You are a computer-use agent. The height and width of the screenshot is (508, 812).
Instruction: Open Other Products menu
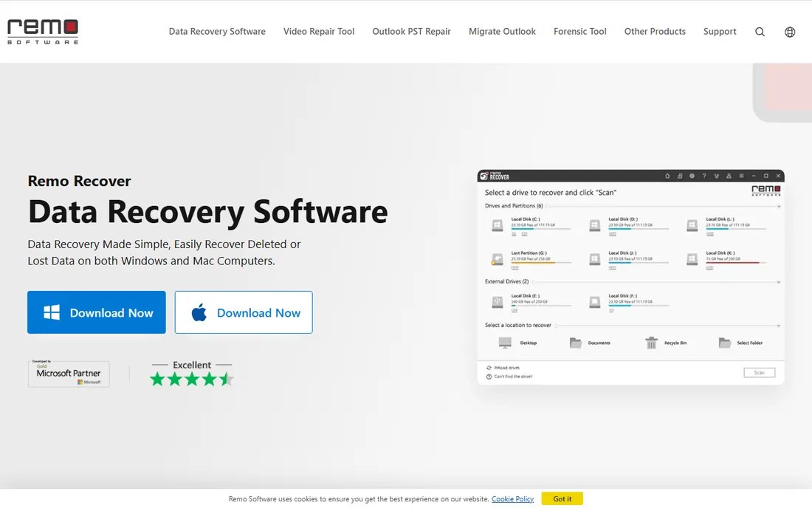pyautogui.click(x=655, y=32)
